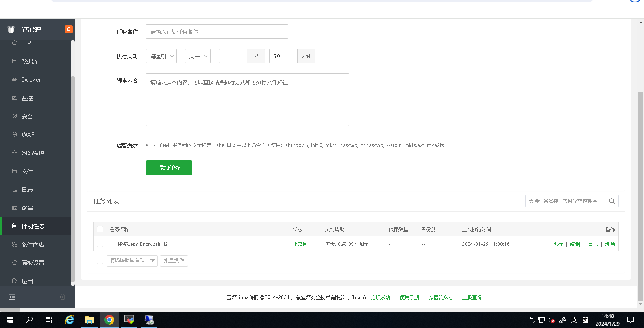
Task: Open File Explorer from taskbar
Action: click(89, 320)
